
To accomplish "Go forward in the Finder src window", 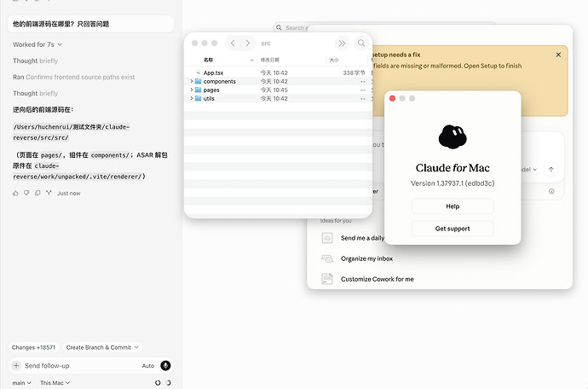I will pyautogui.click(x=247, y=44).
